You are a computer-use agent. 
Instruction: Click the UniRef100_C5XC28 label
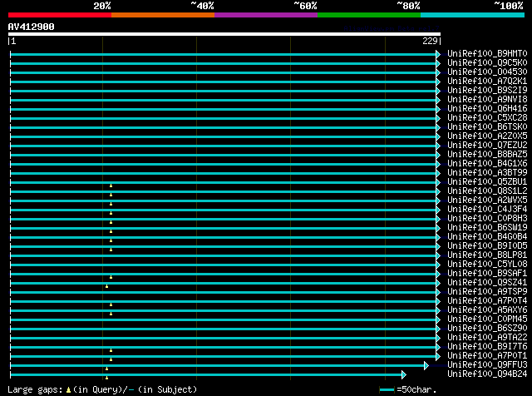[487, 118]
